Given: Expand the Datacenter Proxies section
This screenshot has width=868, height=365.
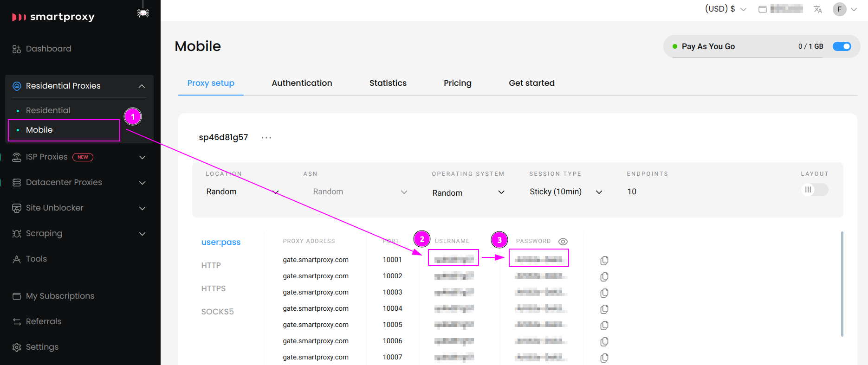Looking at the screenshot, I should [143, 183].
